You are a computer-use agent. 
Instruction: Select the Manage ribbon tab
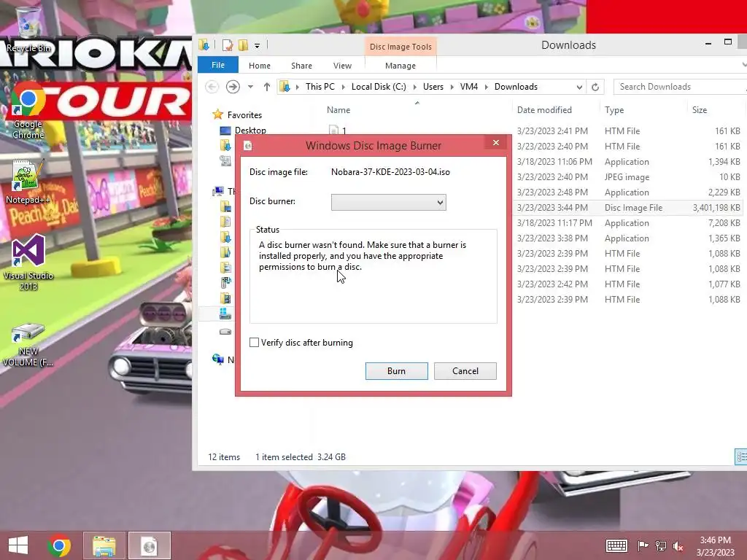coord(400,66)
